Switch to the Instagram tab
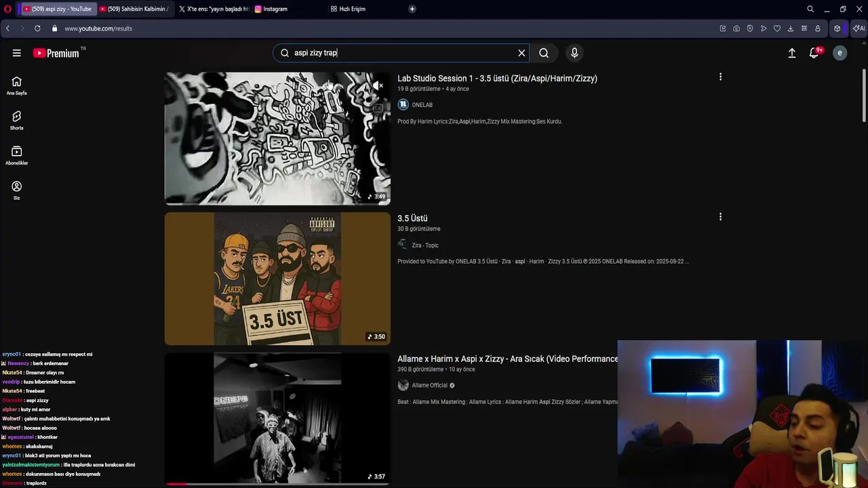Image resolution: width=868 pixels, height=488 pixels. click(x=289, y=9)
